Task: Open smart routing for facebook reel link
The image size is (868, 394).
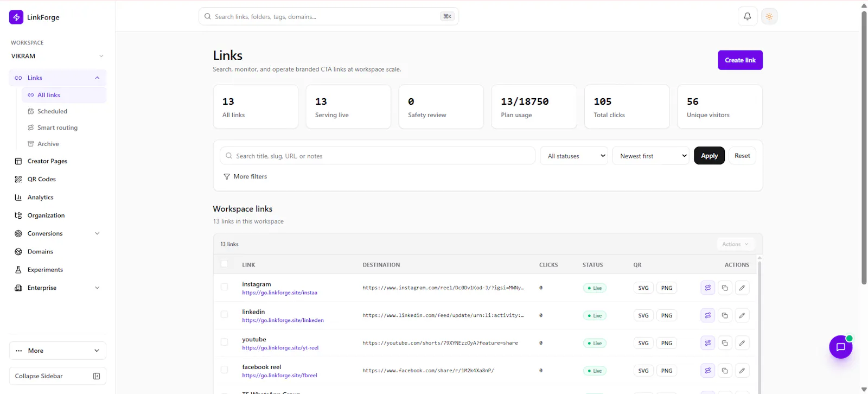Action: 707,371
